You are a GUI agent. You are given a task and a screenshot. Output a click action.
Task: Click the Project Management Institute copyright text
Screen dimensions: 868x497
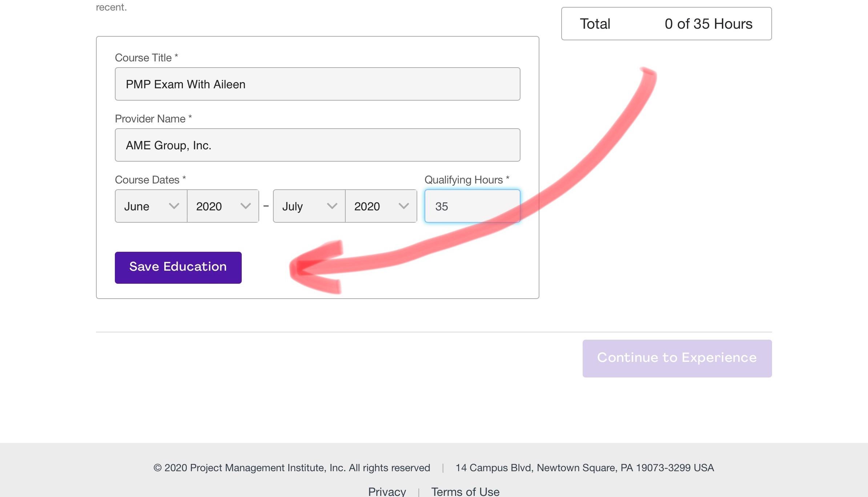292,468
